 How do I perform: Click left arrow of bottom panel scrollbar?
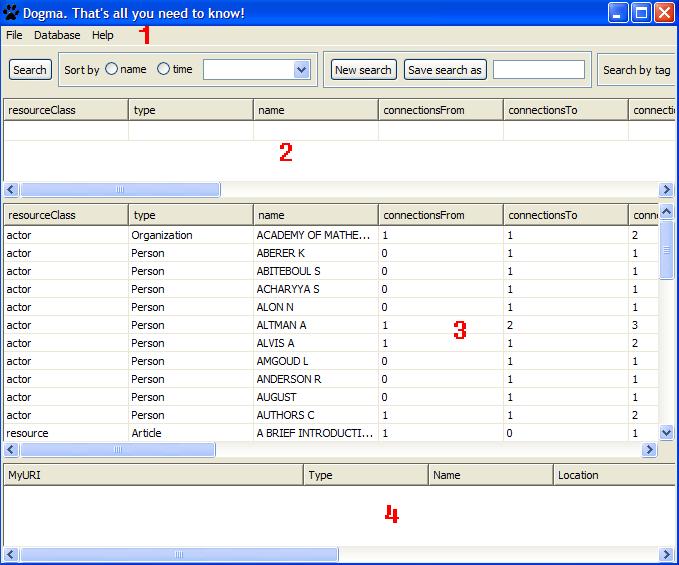(11, 555)
